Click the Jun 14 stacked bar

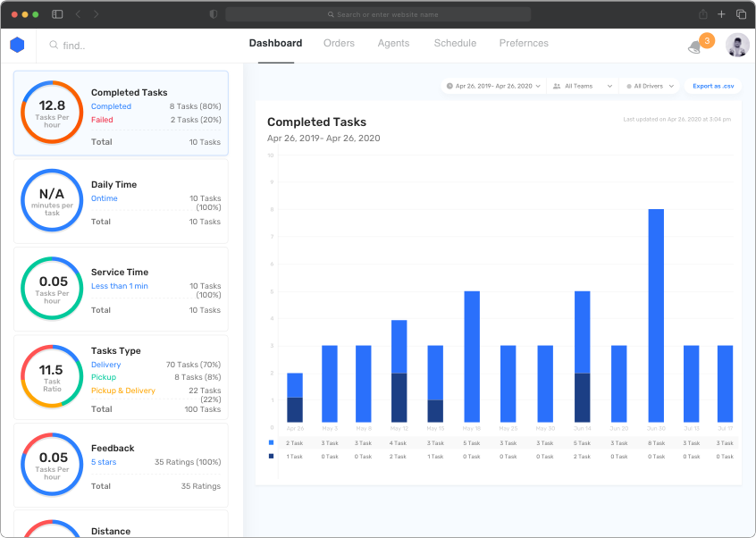pyautogui.click(x=583, y=357)
